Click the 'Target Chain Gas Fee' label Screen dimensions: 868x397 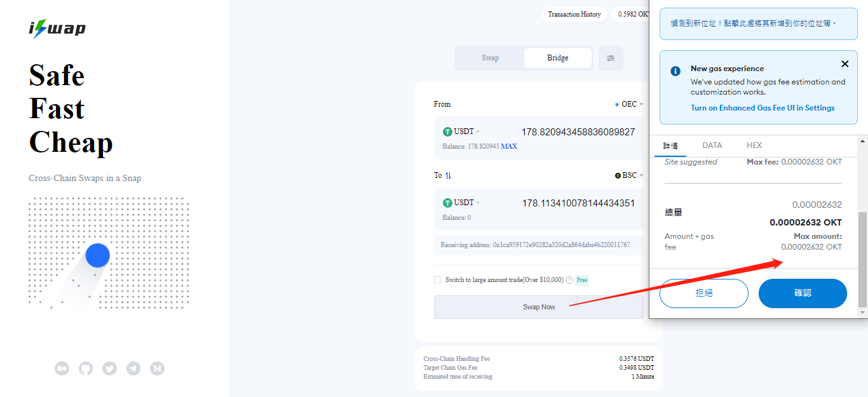451,368
